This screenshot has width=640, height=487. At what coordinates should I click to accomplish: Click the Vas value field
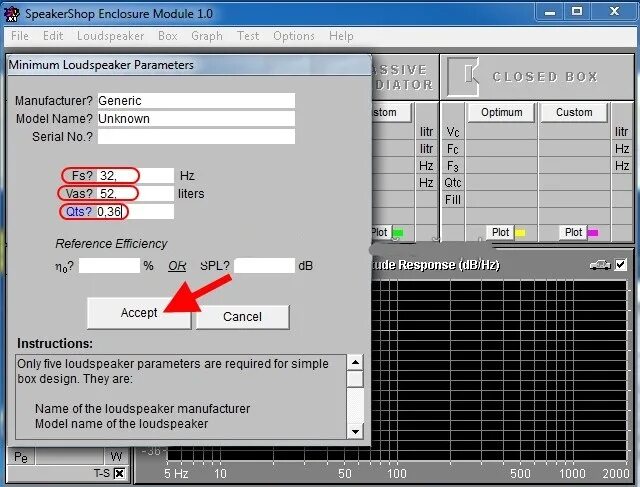(x=136, y=193)
